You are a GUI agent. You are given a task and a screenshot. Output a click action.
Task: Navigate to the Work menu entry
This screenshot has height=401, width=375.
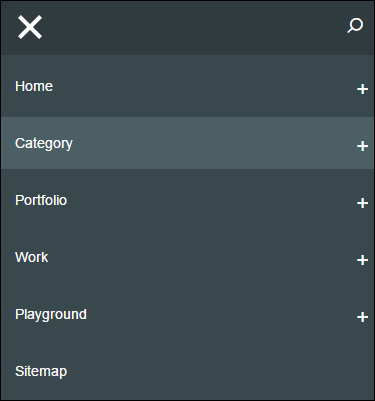[x=32, y=257]
